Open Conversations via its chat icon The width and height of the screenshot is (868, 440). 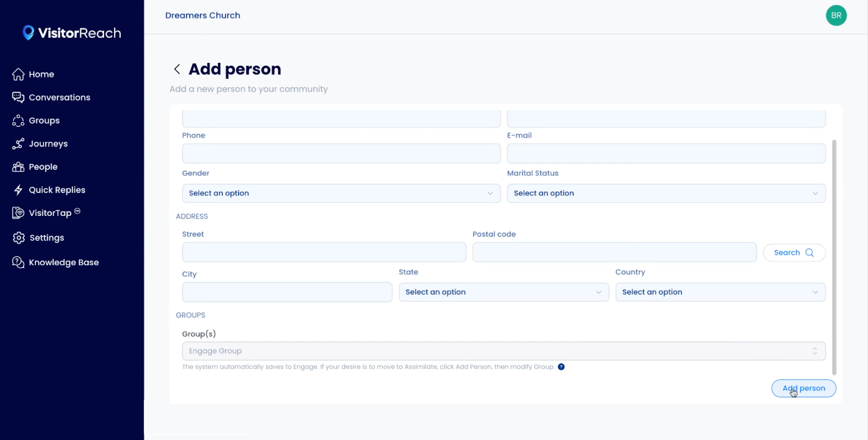18,97
